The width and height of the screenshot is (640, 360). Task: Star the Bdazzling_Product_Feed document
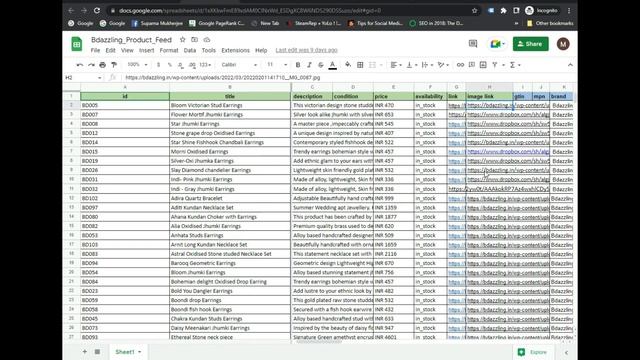click(182, 40)
